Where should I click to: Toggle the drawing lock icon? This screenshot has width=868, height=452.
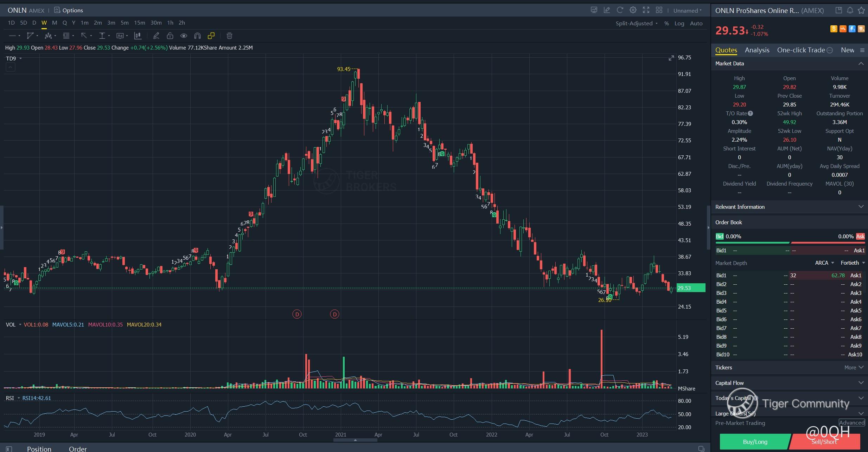click(x=170, y=35)
